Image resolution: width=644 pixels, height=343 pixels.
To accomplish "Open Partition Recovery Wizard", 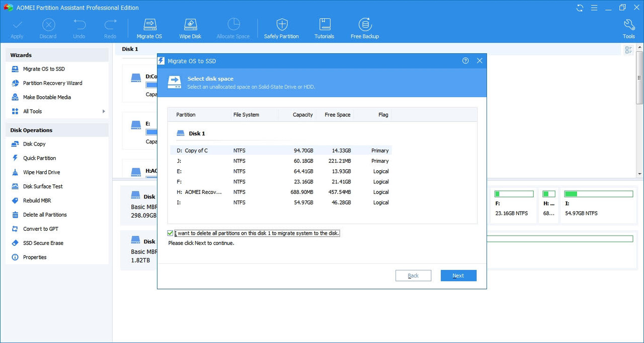I will coord(52,83).
